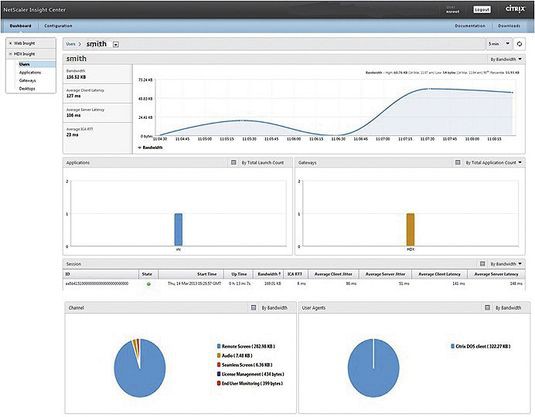Sort by Average Server Jitter column

point(386,274)
